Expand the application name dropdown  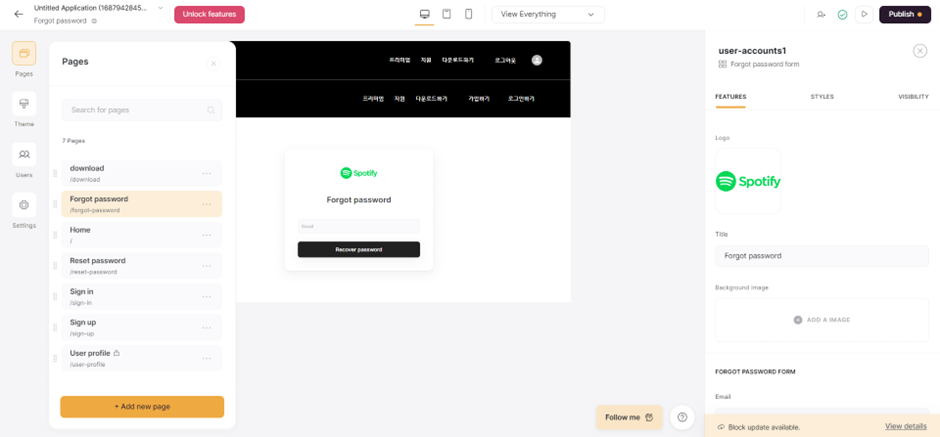pos(160,8)
